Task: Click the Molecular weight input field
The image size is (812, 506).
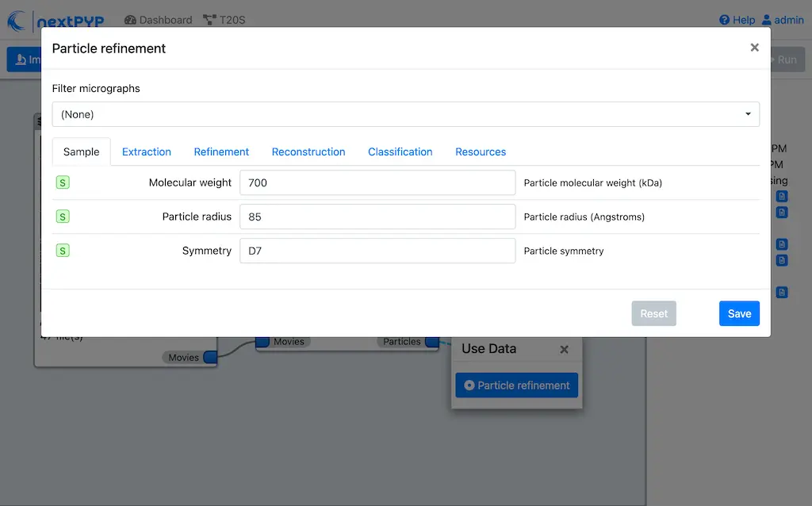Action: click(377, 182)
